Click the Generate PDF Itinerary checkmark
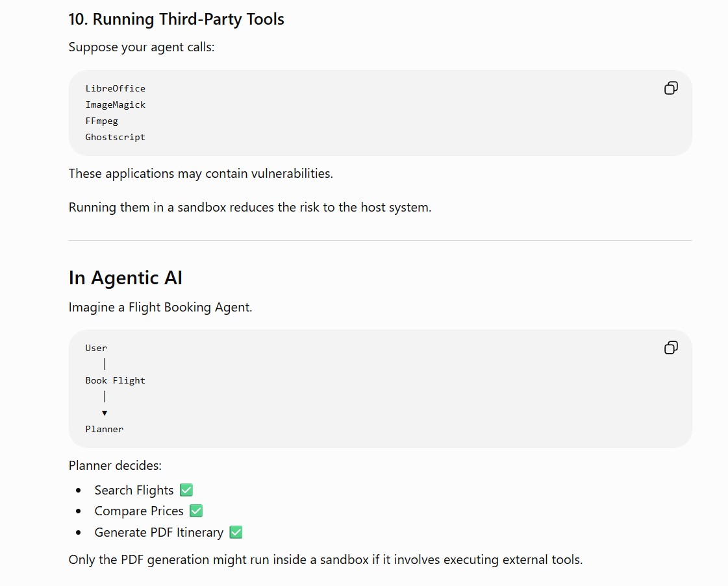 point(236,532)
